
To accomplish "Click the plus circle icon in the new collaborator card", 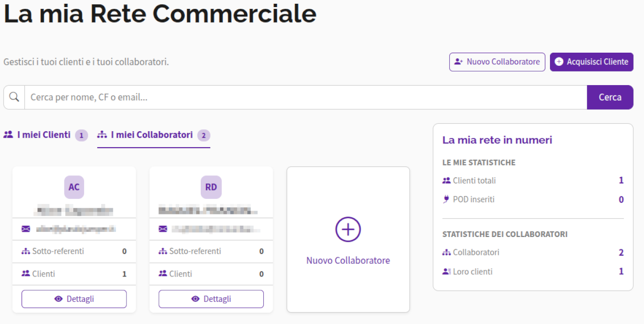I will [348, 229].
